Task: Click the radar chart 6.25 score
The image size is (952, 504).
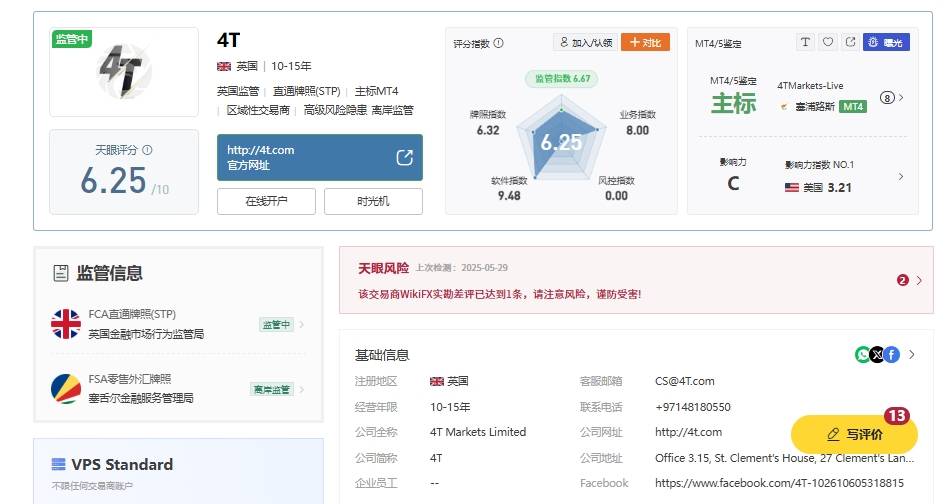Action: click(561, 142)
